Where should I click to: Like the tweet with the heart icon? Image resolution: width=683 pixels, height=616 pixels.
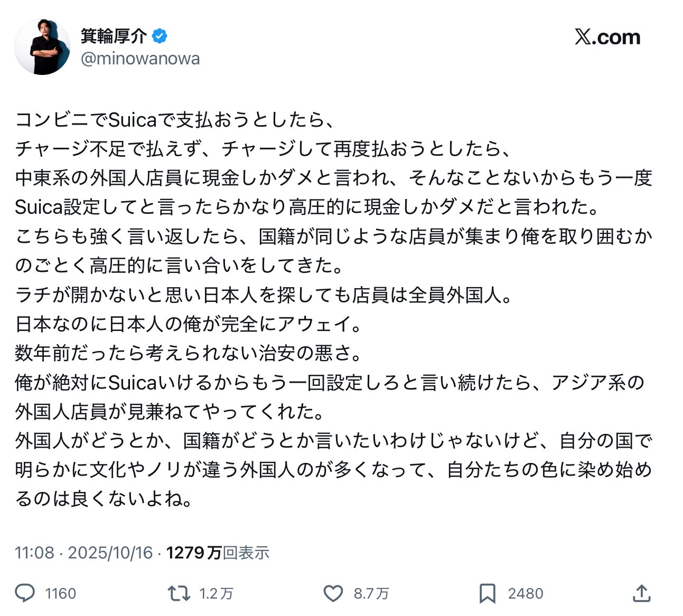[333, 593]
